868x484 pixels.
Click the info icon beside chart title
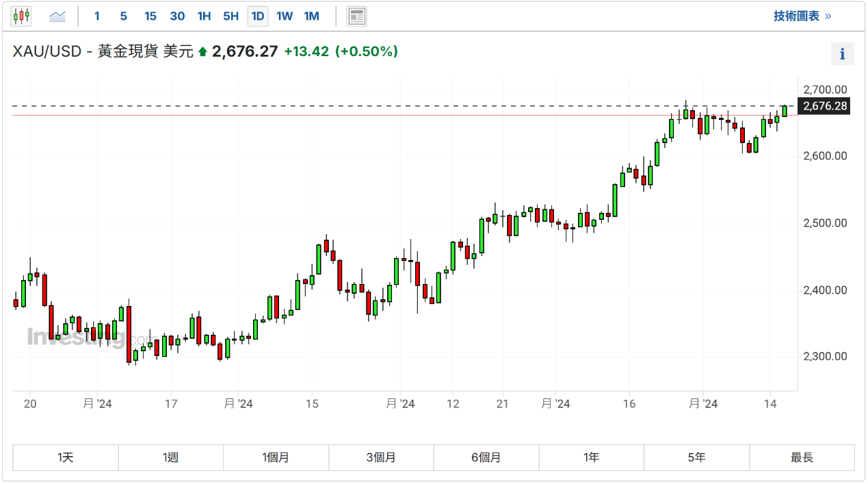coord(842,54)
